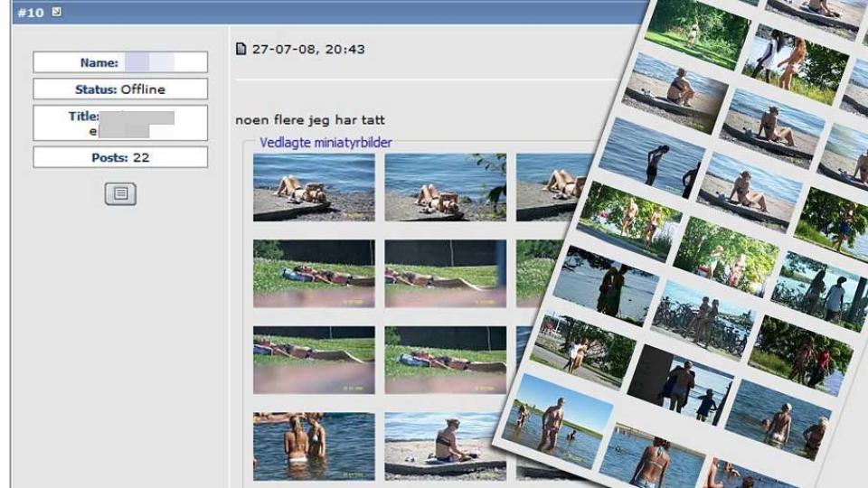This screenshot has height=488, width=868.
Task: Click the Posts: 22 box
Action: (120, 157)
